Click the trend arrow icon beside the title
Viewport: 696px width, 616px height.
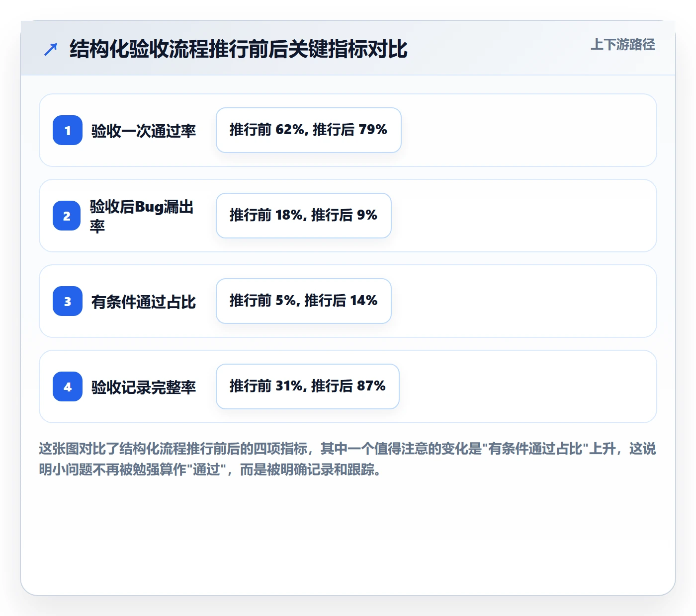[51, 49]
